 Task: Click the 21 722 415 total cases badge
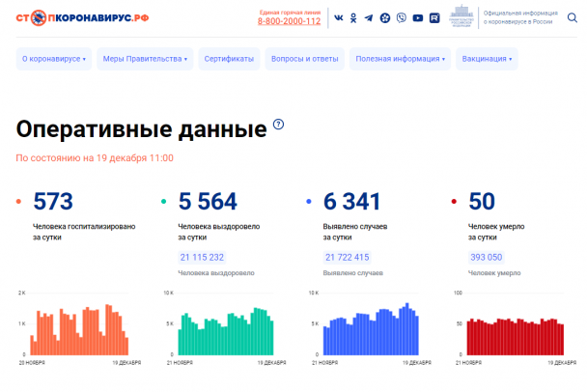[x=348, y=257]
